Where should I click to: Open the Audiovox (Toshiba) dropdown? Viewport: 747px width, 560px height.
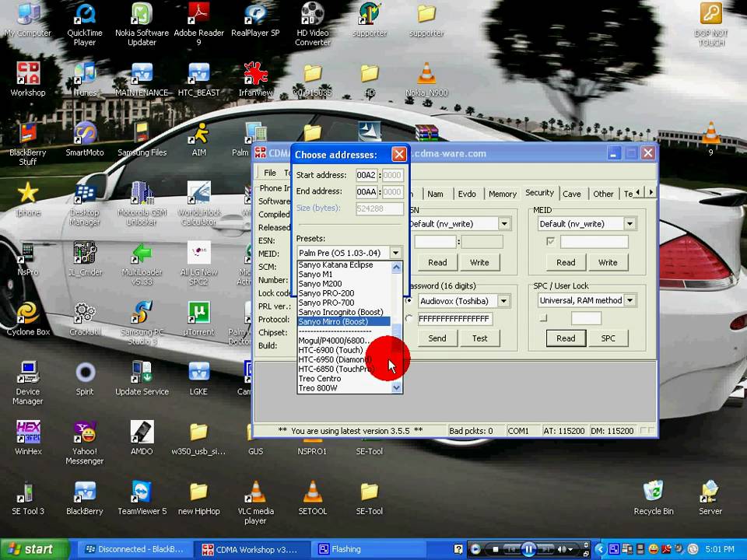coord(503,301)
